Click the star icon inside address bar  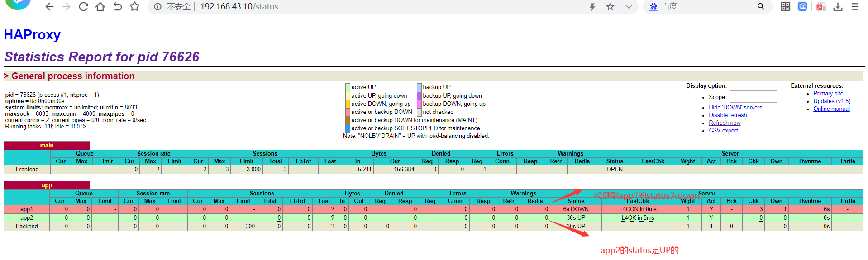[x=610, y=7]
